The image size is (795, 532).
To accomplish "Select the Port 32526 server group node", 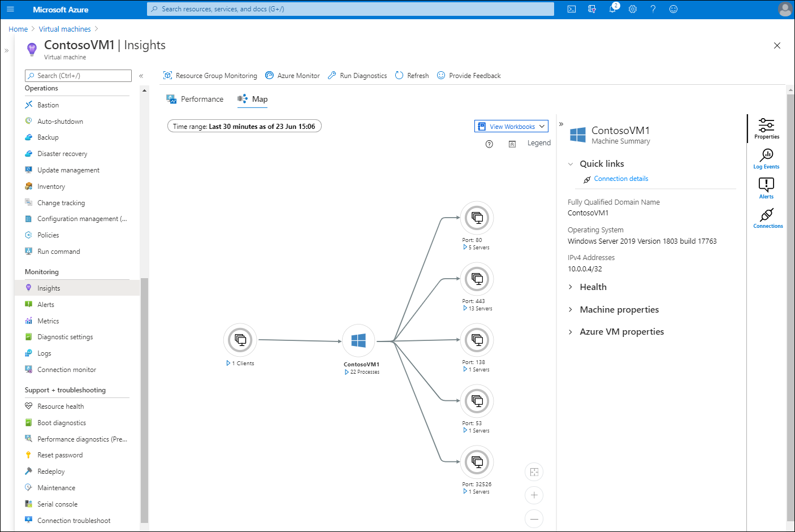I will click(x=477, y=462).
